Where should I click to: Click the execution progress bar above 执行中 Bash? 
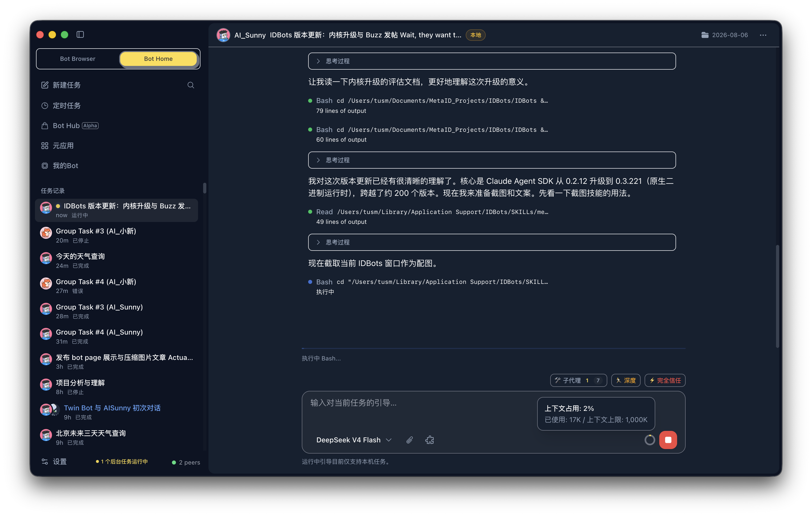493,348
